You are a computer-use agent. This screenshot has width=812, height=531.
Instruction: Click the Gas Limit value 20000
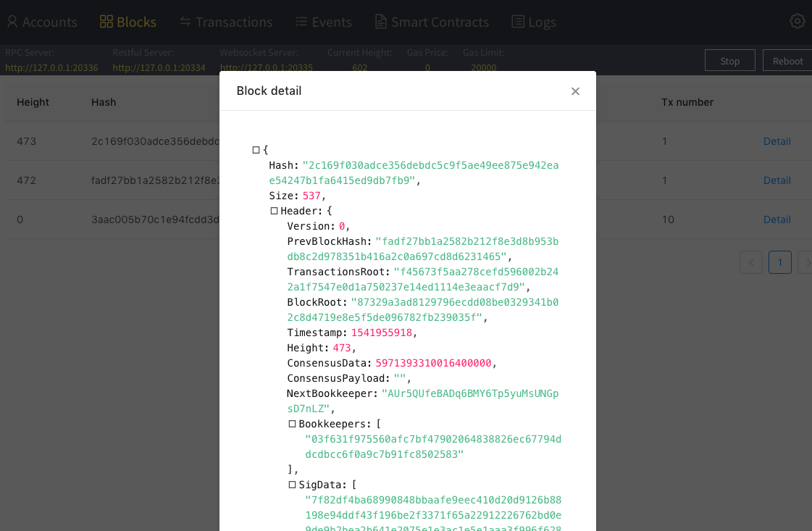pyautogui.click(x=484, y=67)
